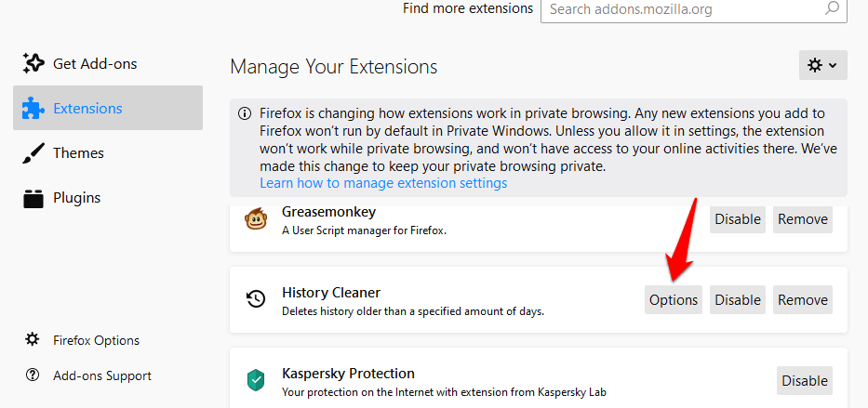Image resolution: width=868 pixels, height=408 pixels.
Task: Click the Themes paintbrush icon
Action: point(33,153)
